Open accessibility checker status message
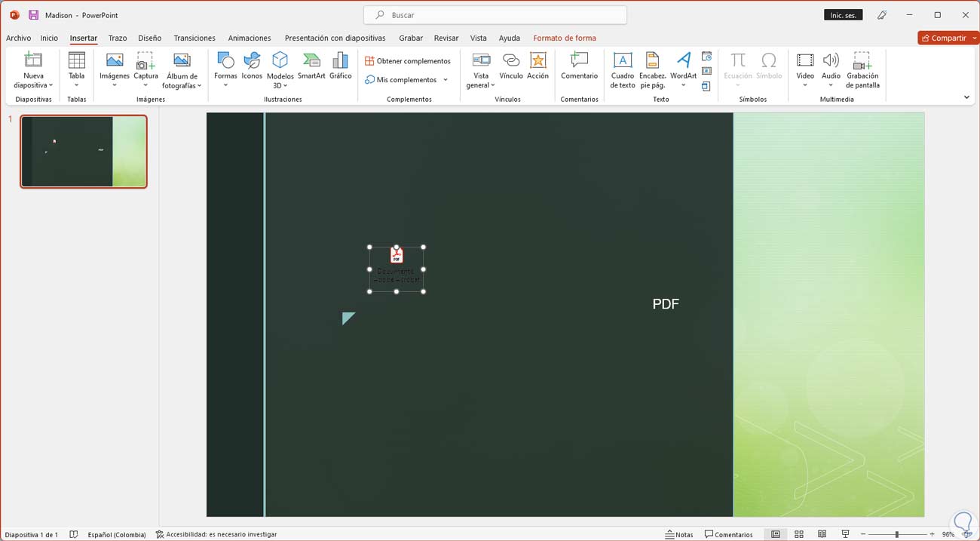This screenshot has width=980, height=541. pos(216,534)
